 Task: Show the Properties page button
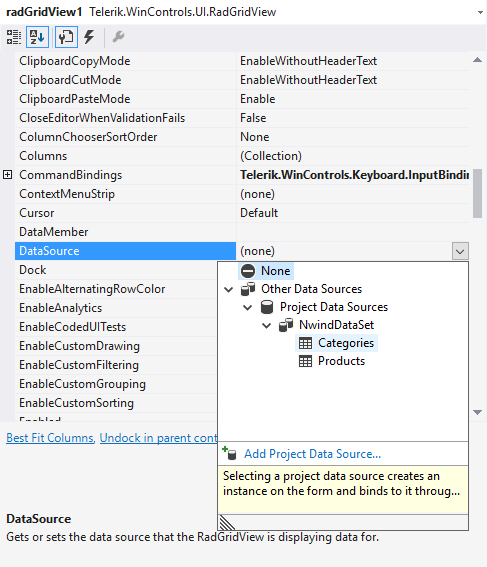[66, 37]
